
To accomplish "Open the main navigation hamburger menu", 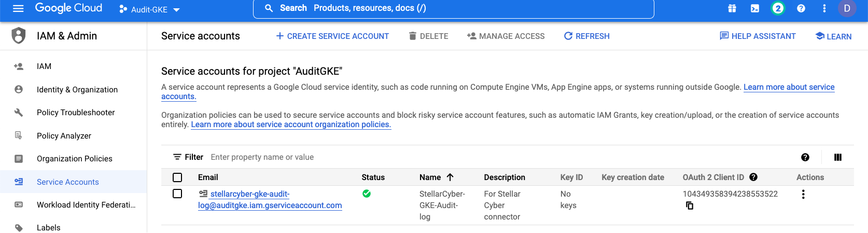I will pyautogui.click(x=18, y=9).
